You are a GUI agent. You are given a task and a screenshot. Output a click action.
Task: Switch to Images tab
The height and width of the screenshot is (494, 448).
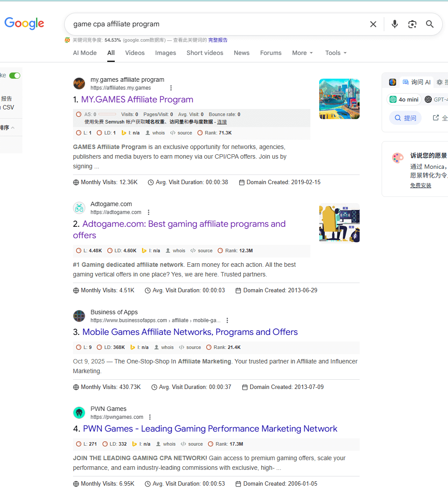point(165,53)
